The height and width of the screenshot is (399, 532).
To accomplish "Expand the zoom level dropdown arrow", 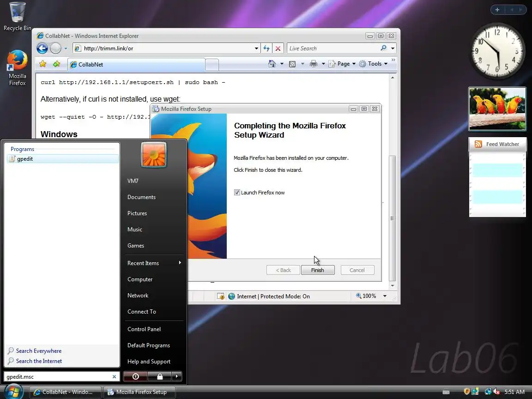I will point(385,296).
